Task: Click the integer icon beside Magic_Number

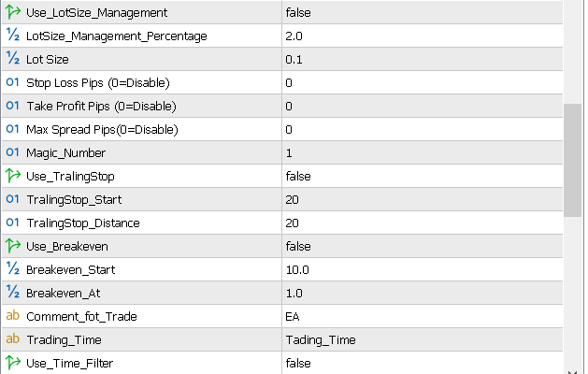Action: (13, 152)
